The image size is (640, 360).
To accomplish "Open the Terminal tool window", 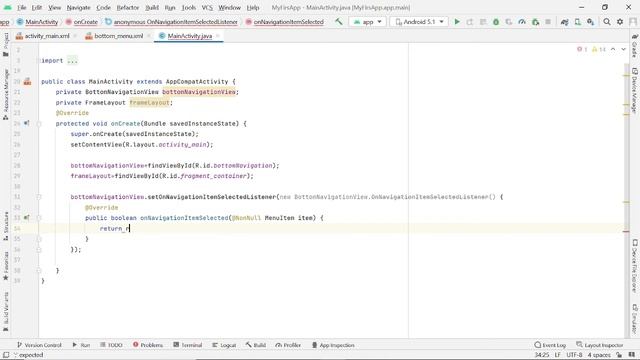I will pos(188,345).
